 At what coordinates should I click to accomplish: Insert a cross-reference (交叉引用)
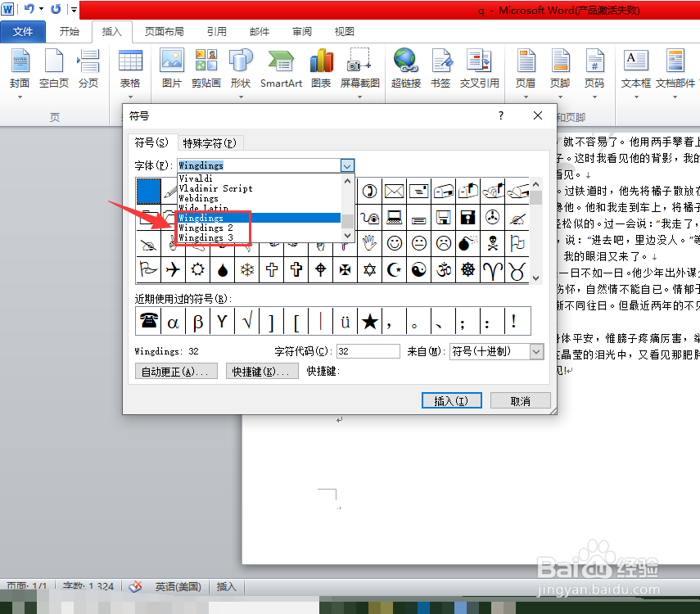click(480, 70)
